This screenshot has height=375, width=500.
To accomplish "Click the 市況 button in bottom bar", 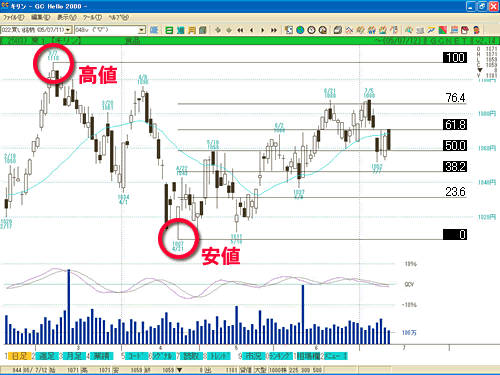I will tap(253, 356).
